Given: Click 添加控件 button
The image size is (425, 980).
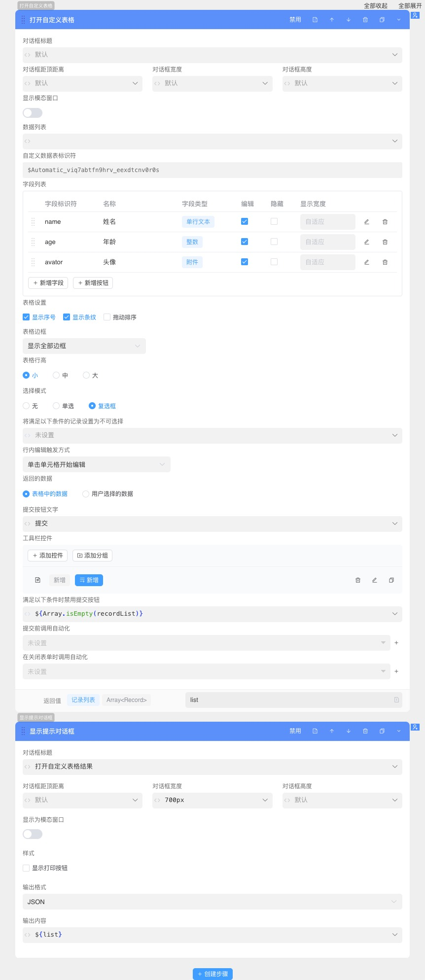Looking at the screenshot, I should [48, 556].
